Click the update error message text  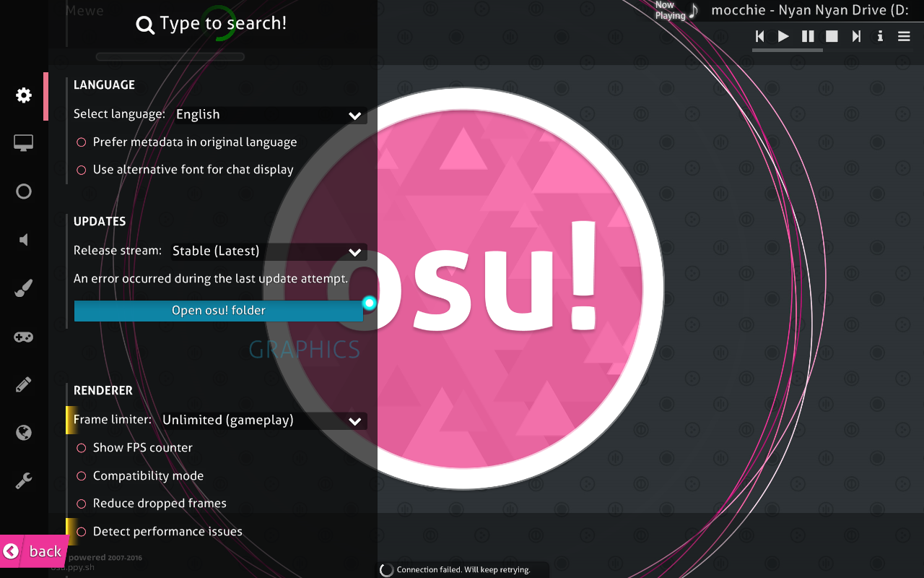pyautogui.click(x=211, y=279)
